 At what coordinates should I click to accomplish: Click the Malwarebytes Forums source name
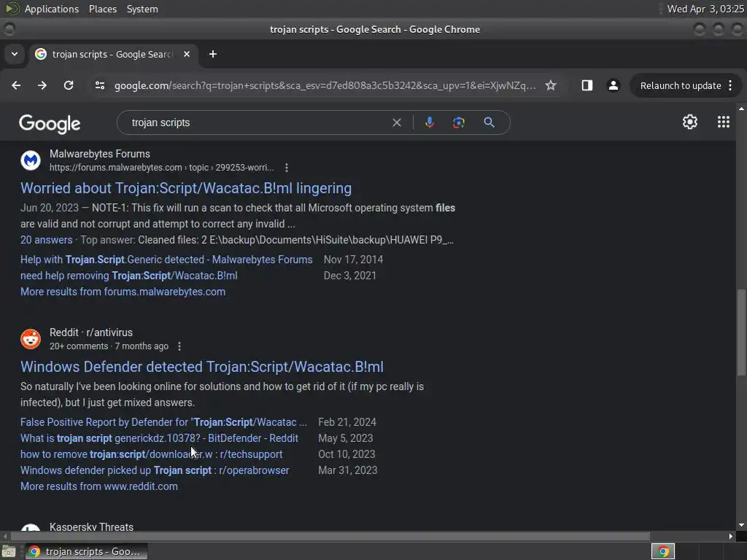point(99,154)
